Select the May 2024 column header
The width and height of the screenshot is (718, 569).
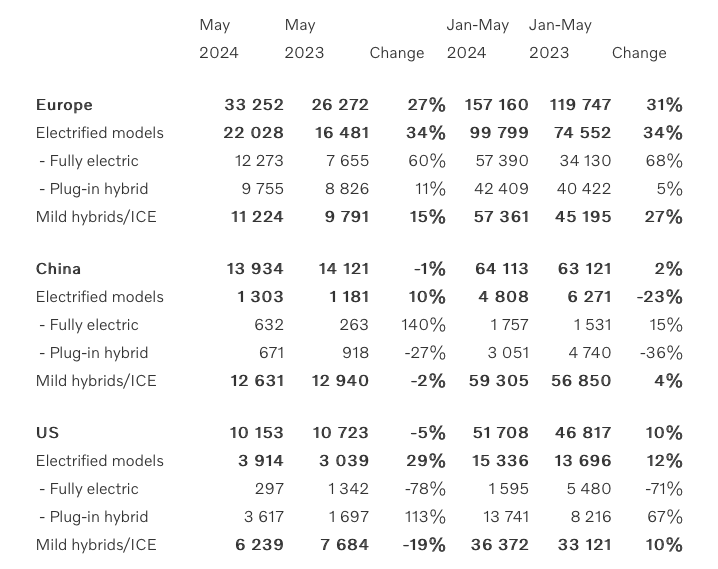[x=218, y=39]
